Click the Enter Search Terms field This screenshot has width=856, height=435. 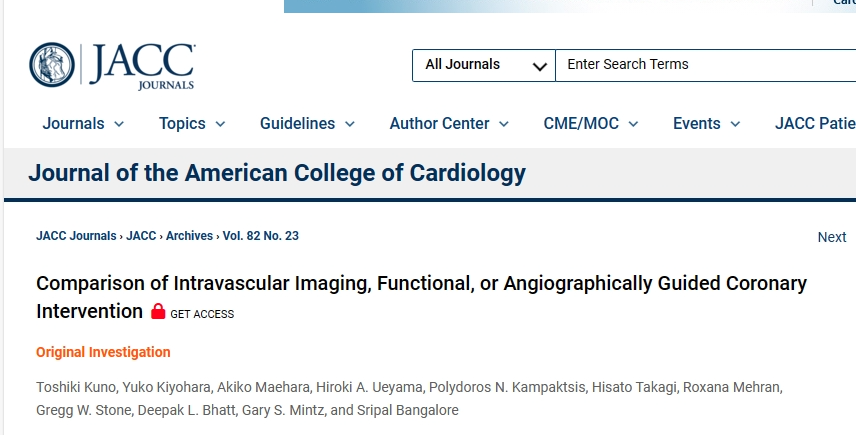click(705, 65)
